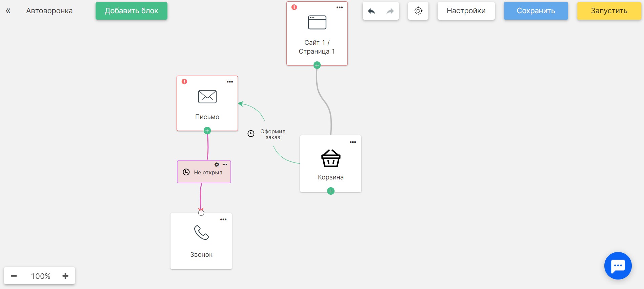Image resolution: width=644 pixels, height=289 pixels.
Task: Zoom in with the plus control
Action: click(65, 276)
